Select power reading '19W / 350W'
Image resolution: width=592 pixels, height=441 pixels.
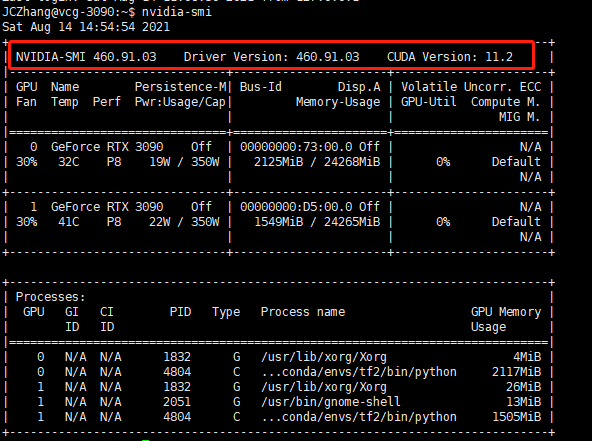click(x=184, y=162)
